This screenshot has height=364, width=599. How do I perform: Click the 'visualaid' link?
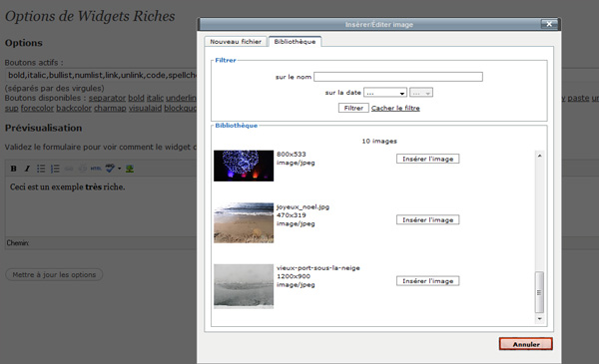click(x=145, y=108)
